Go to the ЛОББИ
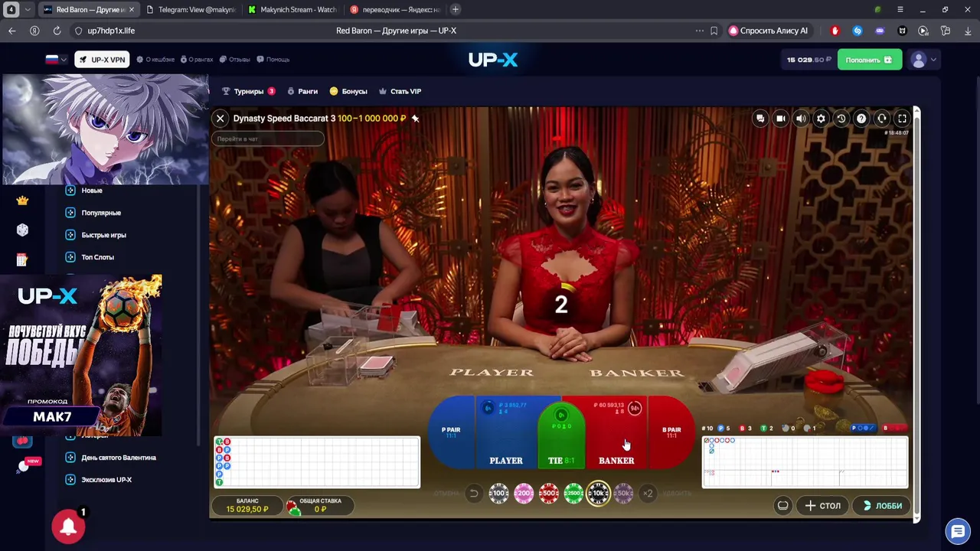 pyautogui.click(x=882, y=506)
